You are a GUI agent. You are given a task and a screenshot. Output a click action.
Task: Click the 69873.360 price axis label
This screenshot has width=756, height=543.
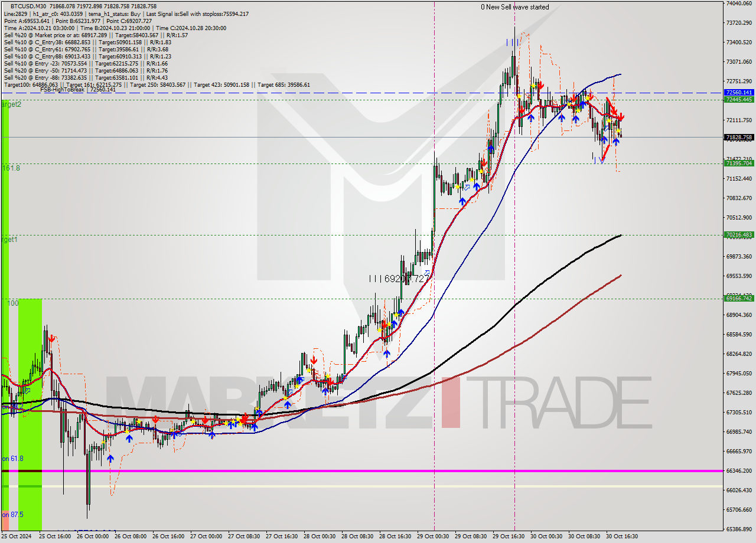[739, 257]
